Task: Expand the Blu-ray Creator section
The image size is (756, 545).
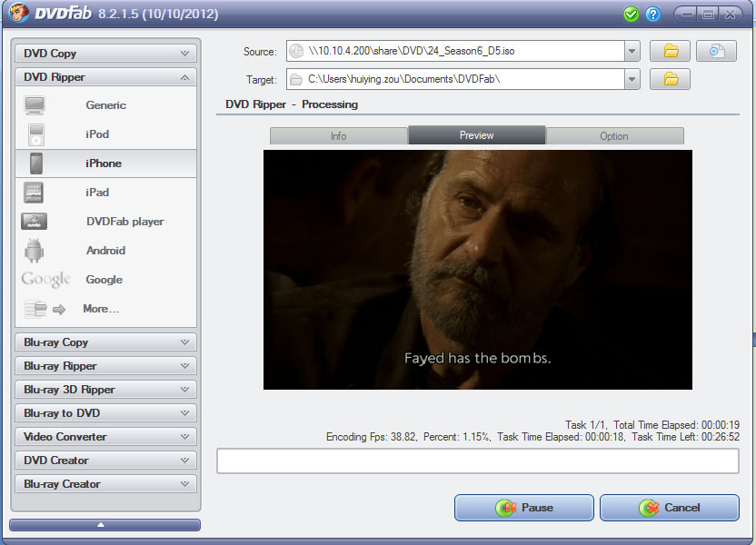Action: [105, 484]
